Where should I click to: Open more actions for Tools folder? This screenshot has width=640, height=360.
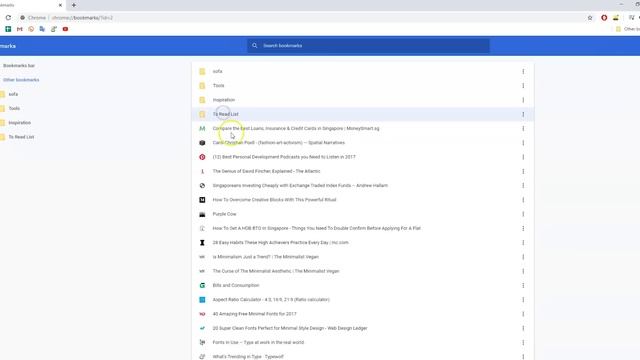[x=523, y=86]
